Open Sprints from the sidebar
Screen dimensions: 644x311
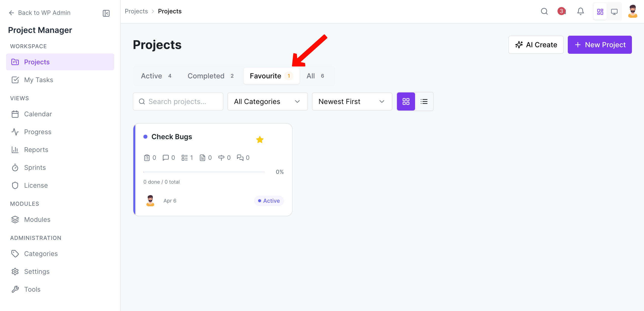click(x=35, y=168)
